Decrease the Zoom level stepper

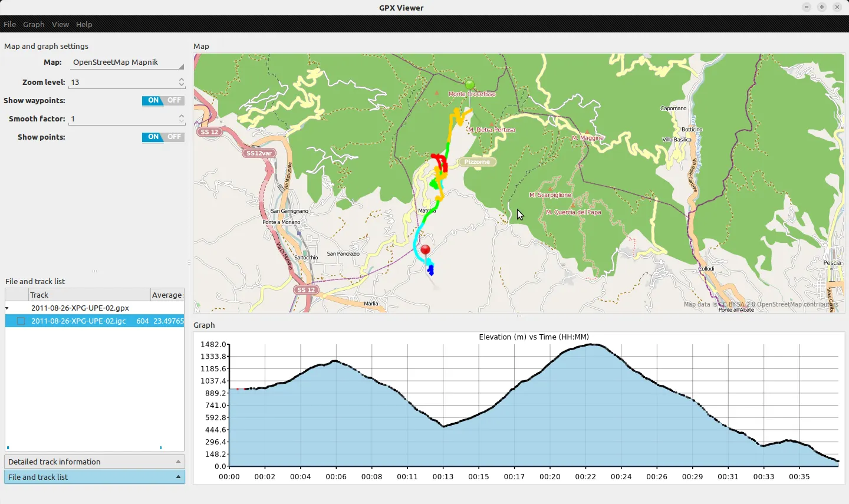coord(182,85)
